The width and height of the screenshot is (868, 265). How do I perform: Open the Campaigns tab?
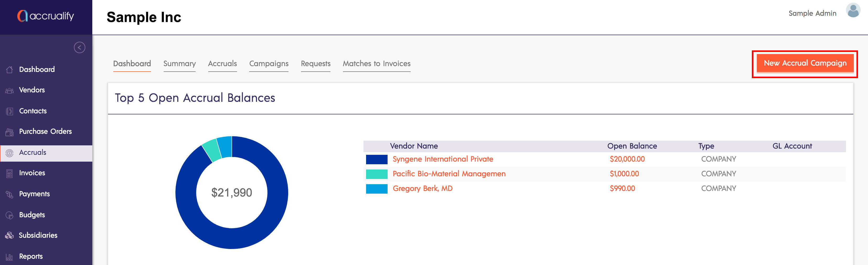(x=269, y=64)
